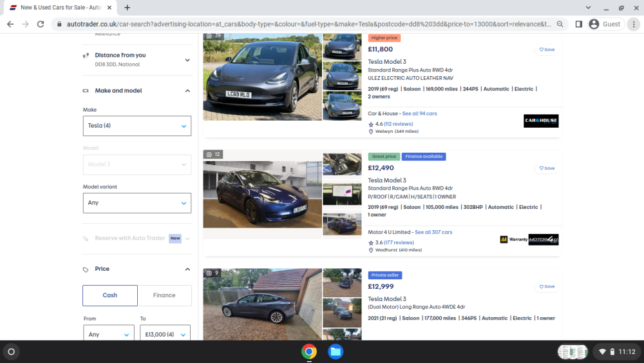Expand Distance from you filter

click(137, 59)
